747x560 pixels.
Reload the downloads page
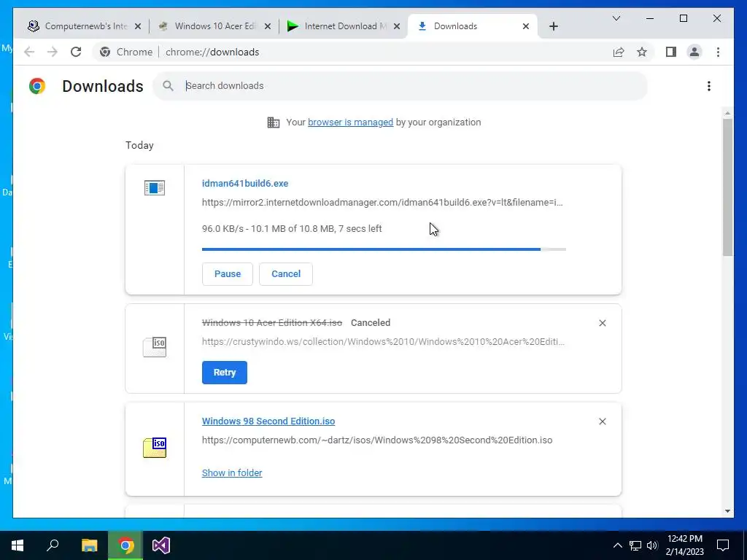click(76, 52)
